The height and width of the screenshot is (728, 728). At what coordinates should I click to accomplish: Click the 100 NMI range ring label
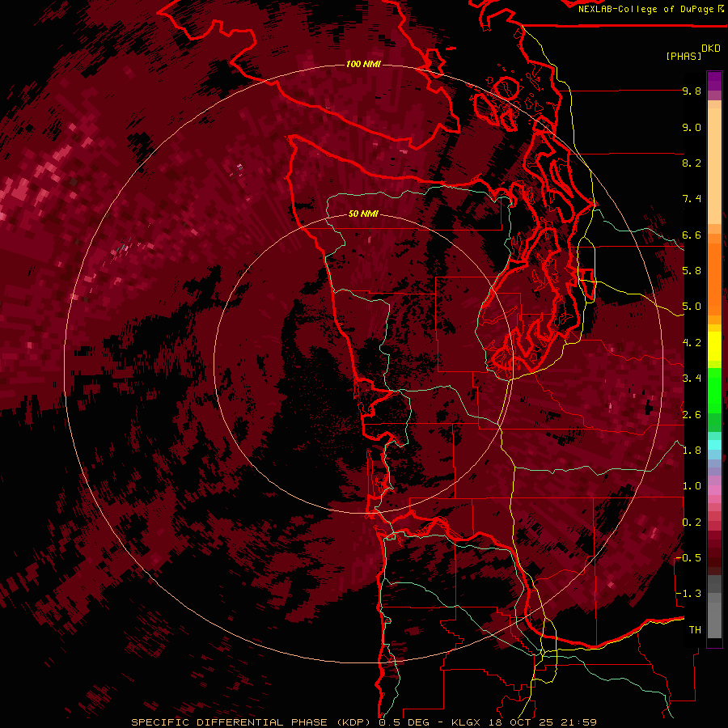(363, 64)
